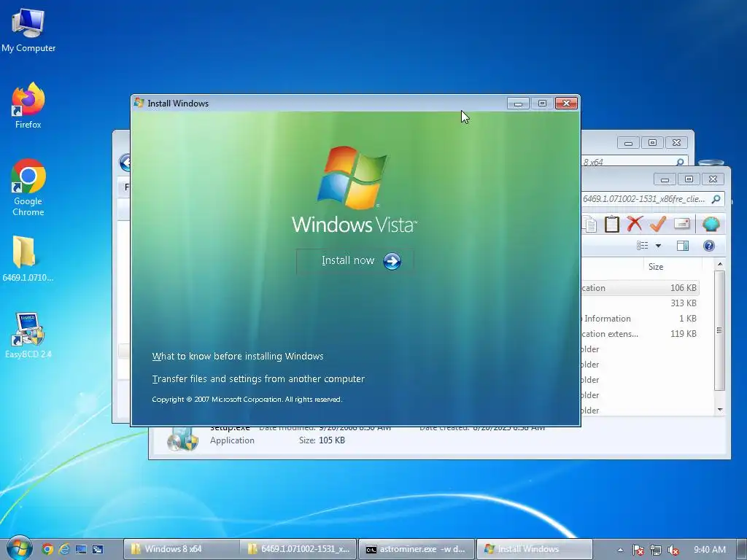Maximize the Windows 8 x64 explorer window
The image size is (747, 560).
pos(652,142)
